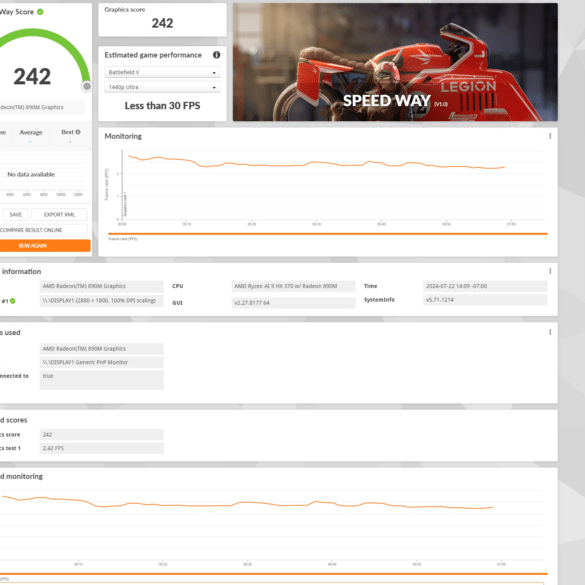Click the Time value '2024-07-22 14:09 -07:00'

(485, 286)
